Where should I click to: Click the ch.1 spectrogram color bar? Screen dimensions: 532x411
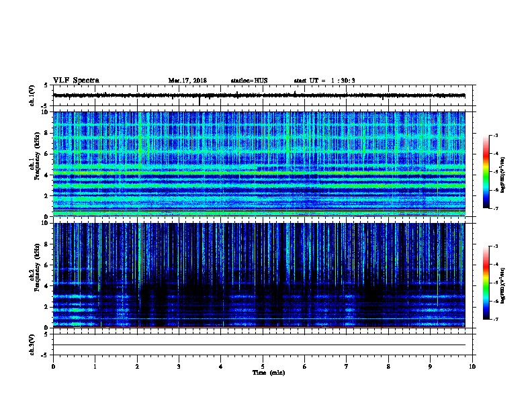[486, 172]
